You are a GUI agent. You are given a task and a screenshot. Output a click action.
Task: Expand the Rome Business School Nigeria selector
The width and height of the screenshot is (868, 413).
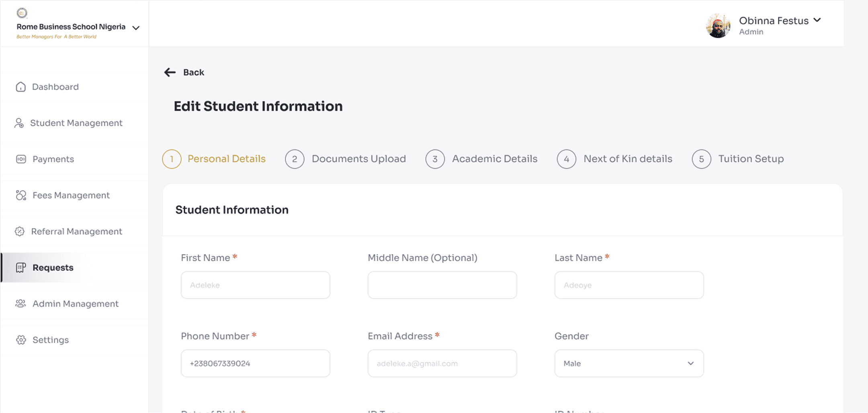pos(136,28)
